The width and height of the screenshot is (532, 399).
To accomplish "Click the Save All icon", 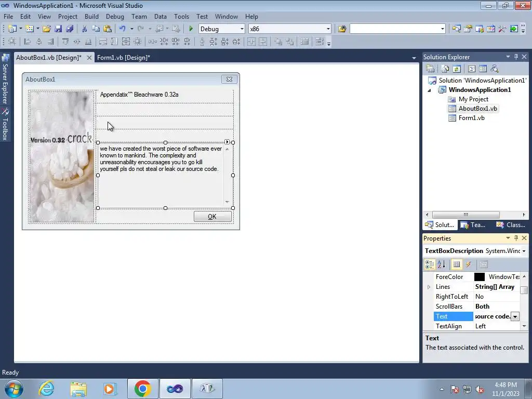I will click(x=70, y=29).
